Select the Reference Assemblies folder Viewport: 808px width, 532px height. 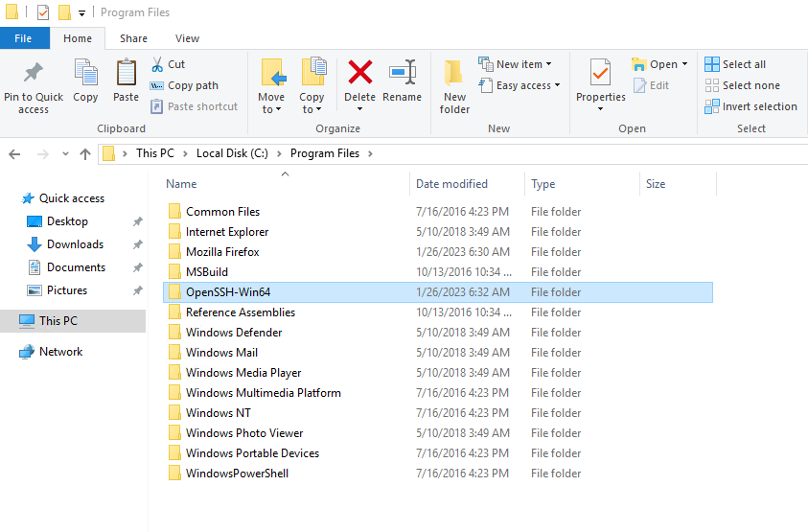[438, 312]
